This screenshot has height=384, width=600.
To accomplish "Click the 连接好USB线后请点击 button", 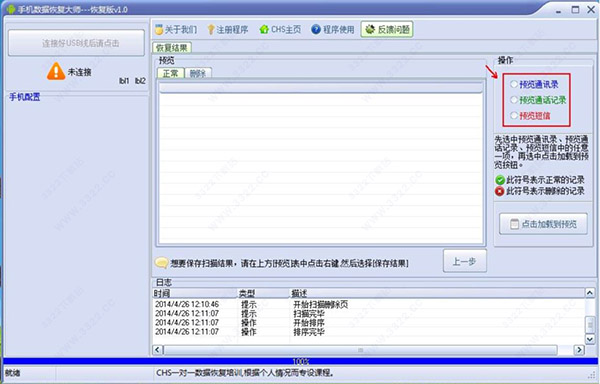I will tap(77, 43).
